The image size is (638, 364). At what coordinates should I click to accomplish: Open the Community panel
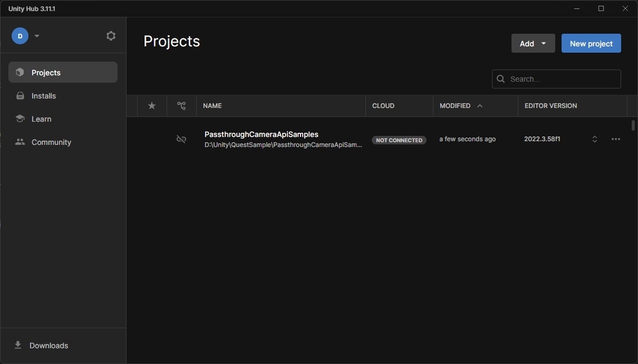point(51,142)
